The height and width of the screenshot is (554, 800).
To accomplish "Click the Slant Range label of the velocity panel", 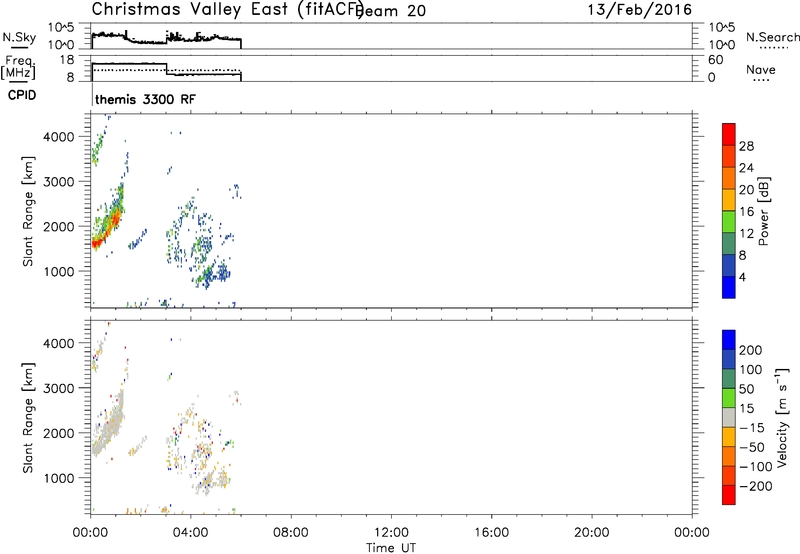I will tap(28, 417).
